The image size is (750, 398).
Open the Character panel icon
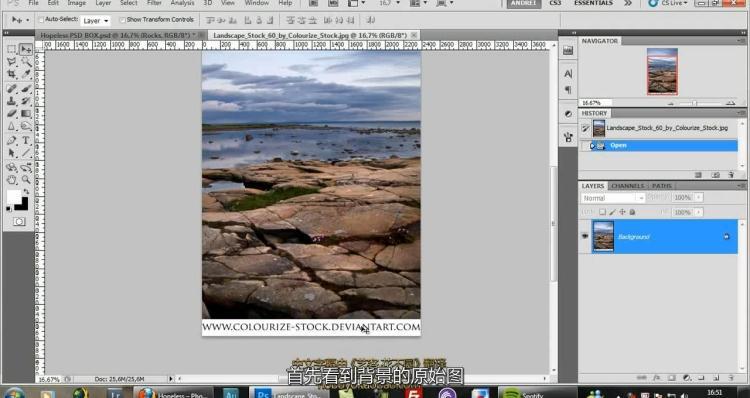pyautogui.click(x=568, y=74)
